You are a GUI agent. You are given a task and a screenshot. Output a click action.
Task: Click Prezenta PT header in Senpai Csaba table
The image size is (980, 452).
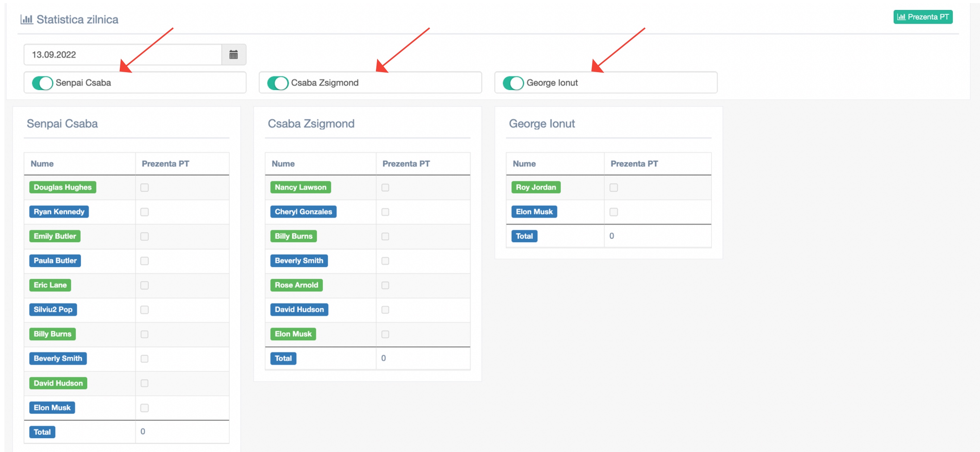(165, 164)
